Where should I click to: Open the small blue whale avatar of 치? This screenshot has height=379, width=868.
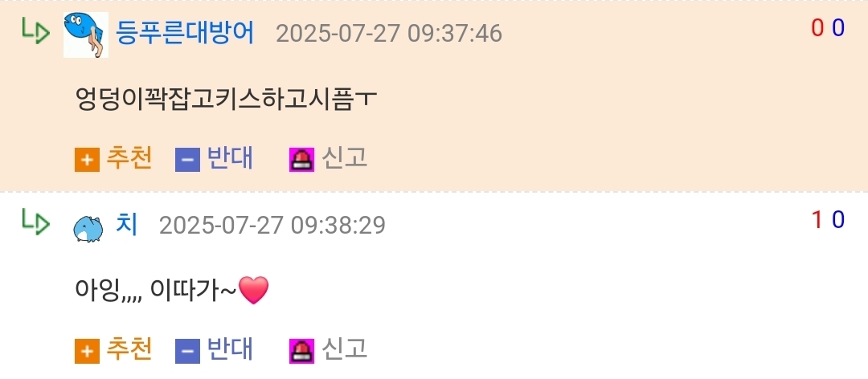point(88,229)
